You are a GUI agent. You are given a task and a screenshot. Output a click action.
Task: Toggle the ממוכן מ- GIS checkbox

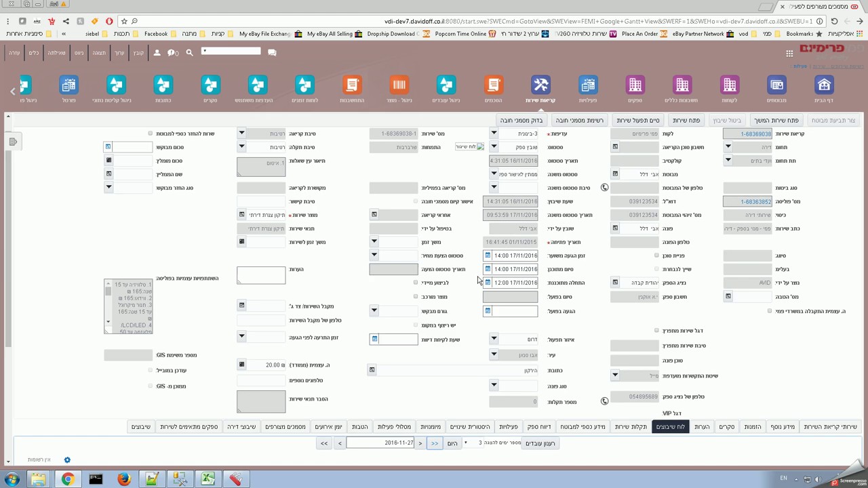[150, 386]
